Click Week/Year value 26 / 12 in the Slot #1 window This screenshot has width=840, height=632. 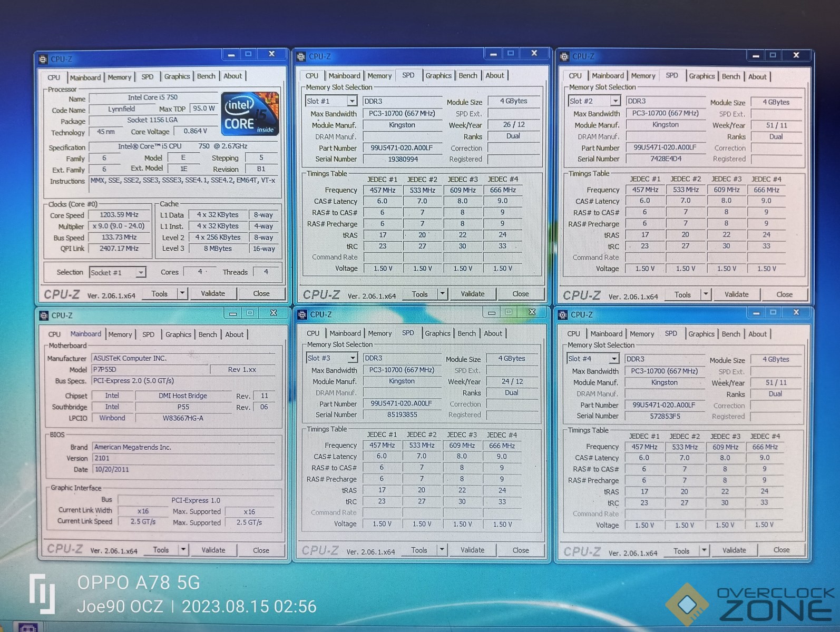514,125
